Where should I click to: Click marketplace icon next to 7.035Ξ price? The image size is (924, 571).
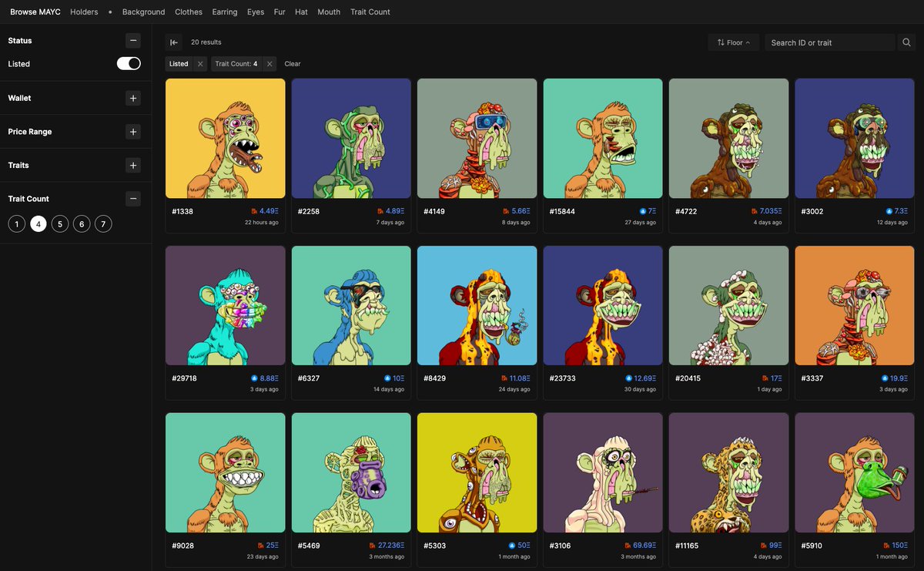point(754,211)
